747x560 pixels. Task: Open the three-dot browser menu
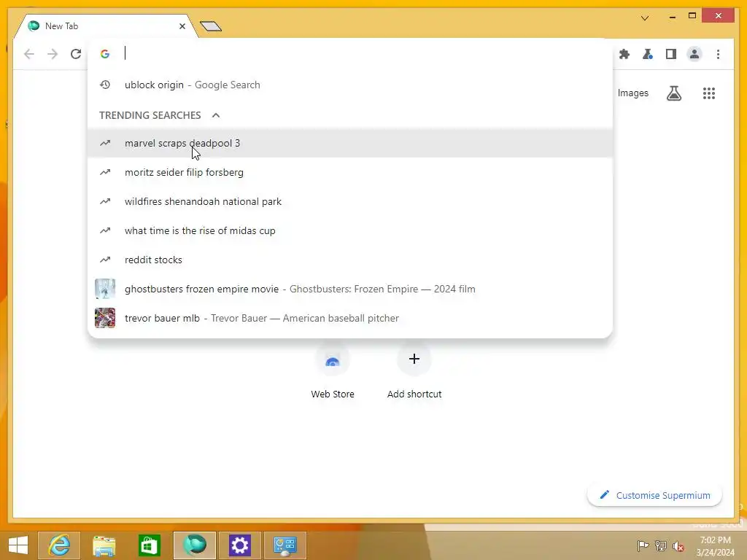click(x=718, y=54)
